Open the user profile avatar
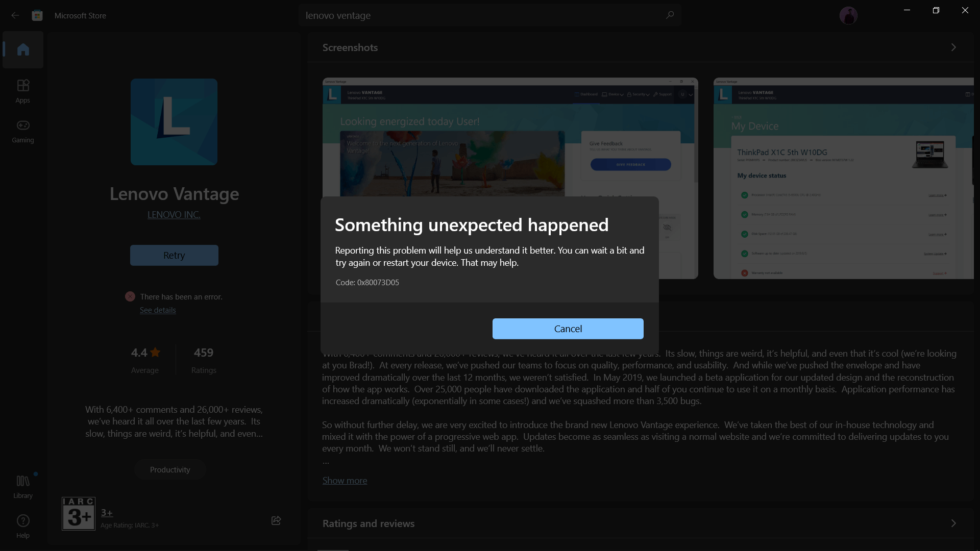This screenshot has height=551, width=980. (848, 15)
